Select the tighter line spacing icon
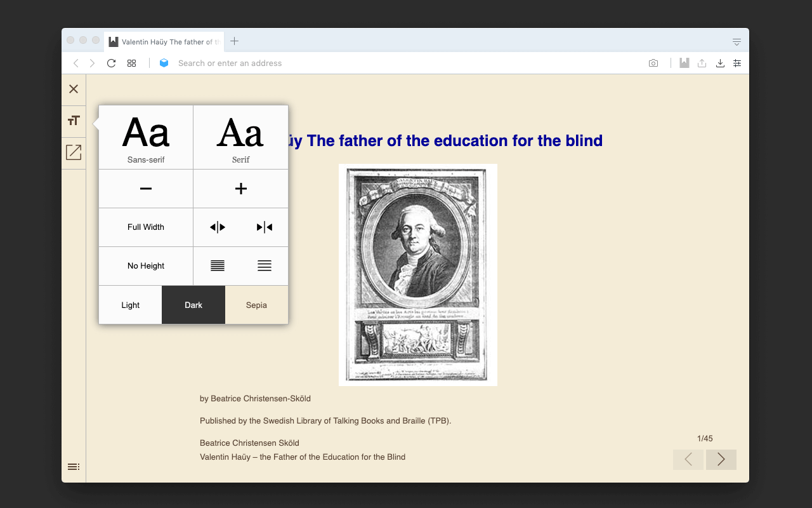 click(218, 266)
